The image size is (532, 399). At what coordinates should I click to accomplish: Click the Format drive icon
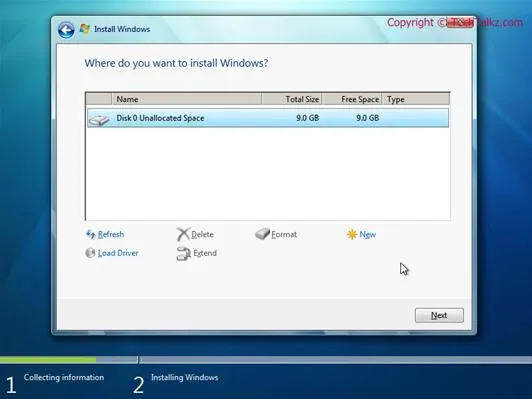click(x=262, y=234)
